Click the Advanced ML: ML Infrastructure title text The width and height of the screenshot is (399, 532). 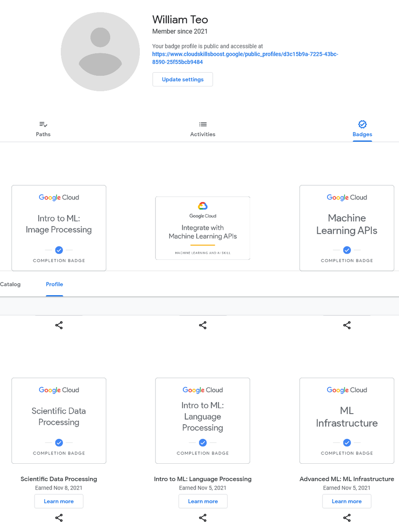click(x=347, y=479)
